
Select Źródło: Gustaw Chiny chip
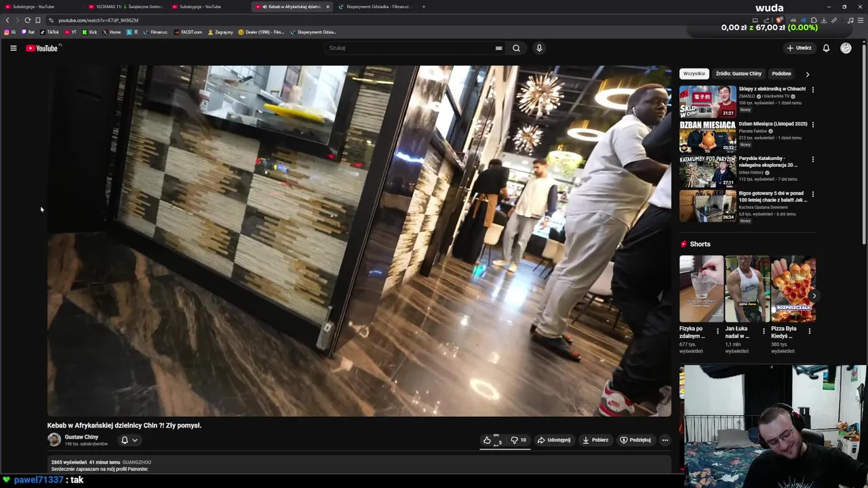point(738,73)
